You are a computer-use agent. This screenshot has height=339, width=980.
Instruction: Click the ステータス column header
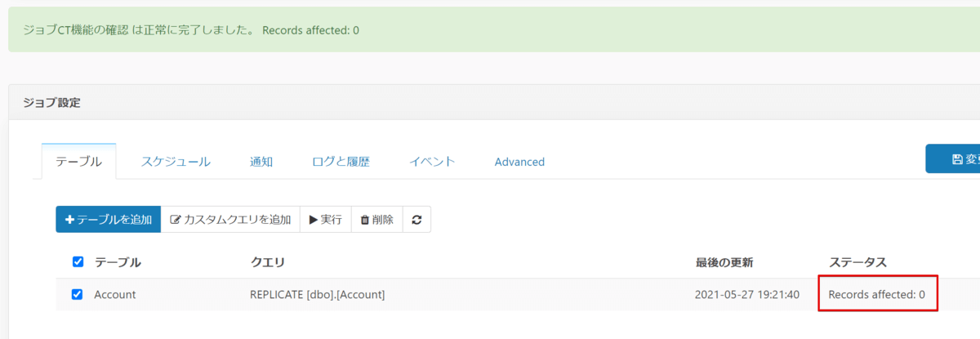857,262
